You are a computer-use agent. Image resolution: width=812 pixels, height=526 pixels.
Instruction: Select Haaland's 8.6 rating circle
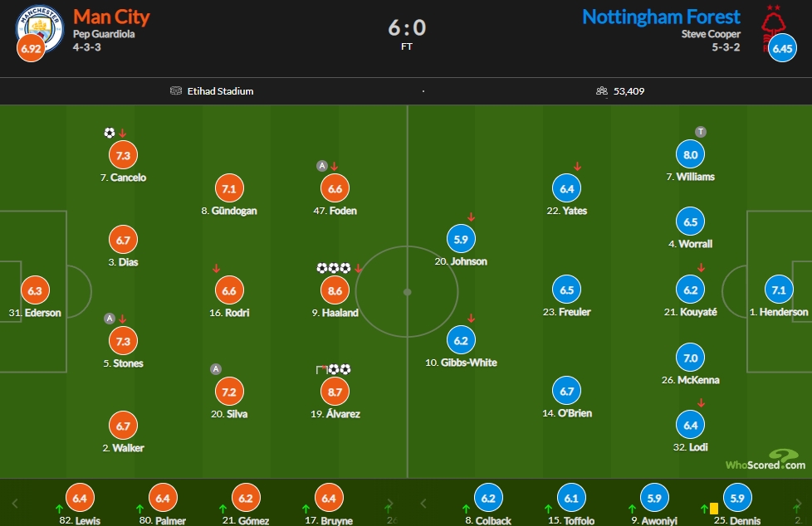(335, 290)
